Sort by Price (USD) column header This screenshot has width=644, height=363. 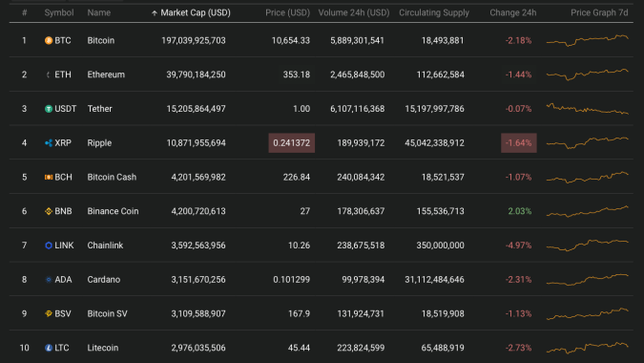(x=287, y=12)
